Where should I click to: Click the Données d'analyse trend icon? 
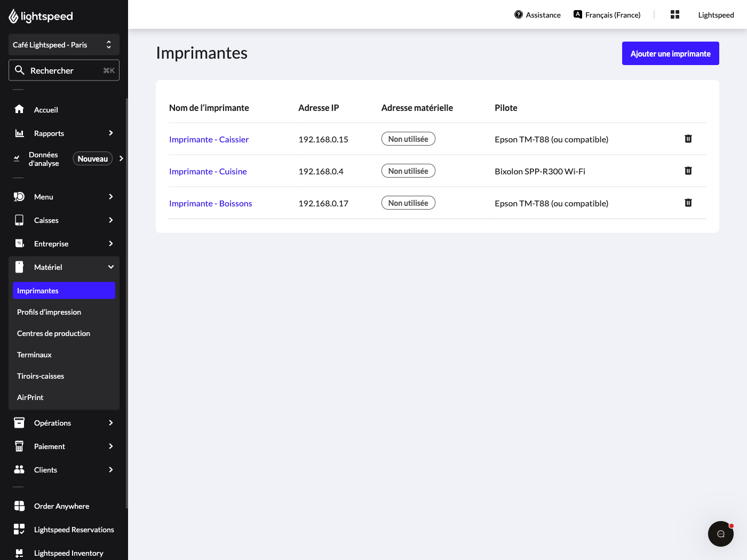point(17,158)
